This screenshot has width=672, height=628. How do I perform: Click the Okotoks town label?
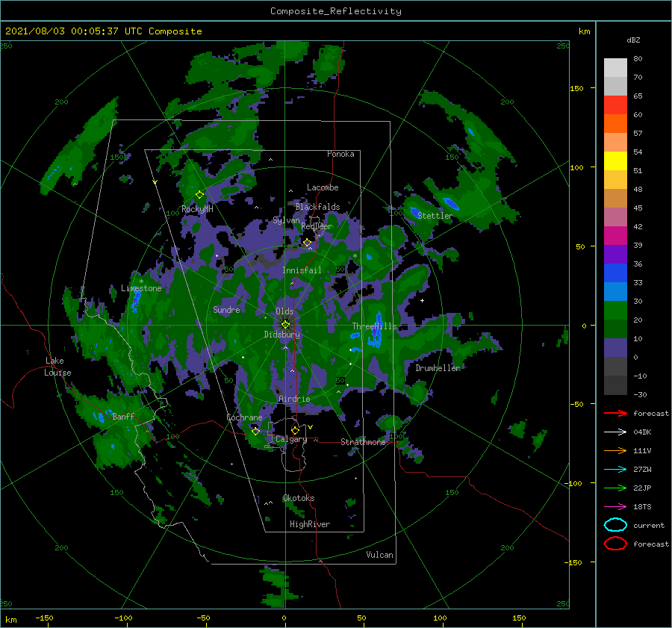299,498
